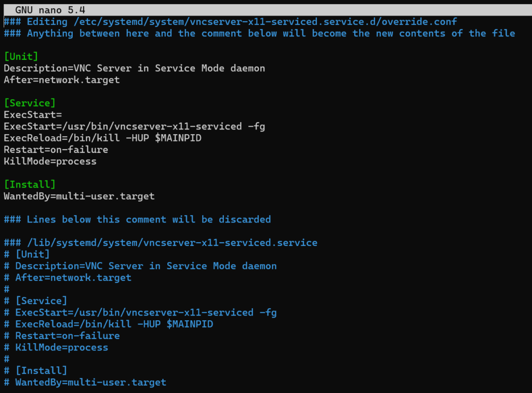Image resolution: width=532 pixels, height=393 pixels.
Task: Click the empty ExecStart= line
Action: click(33, 115)
